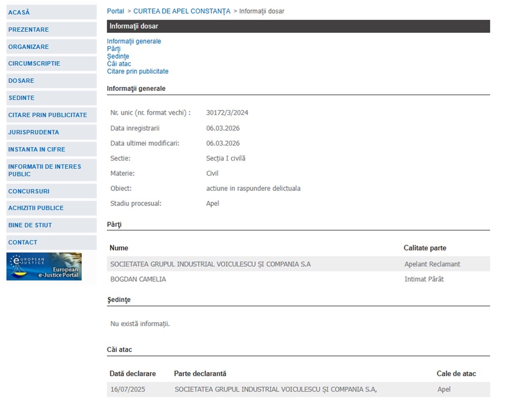The image size is (532, 404).
Task: Open CITARE PRIN PUBLICITATE sidebar item
Action: click(51, 115)
